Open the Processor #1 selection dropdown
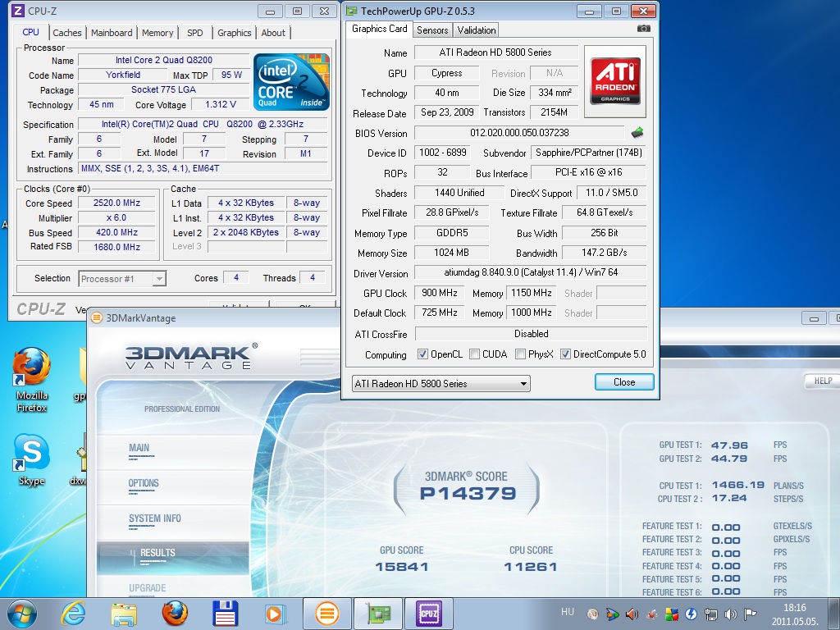The image size is (840, 630). 123,279
